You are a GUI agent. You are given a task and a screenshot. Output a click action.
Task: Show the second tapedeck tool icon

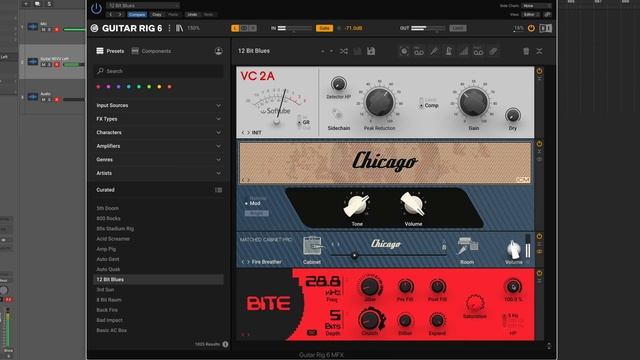click(478, 51)
